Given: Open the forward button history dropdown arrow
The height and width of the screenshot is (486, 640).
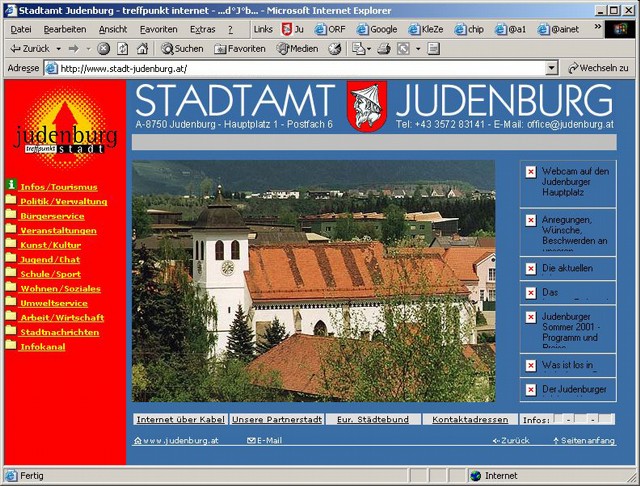Looking at the screenshot, I should pos(88,48).
